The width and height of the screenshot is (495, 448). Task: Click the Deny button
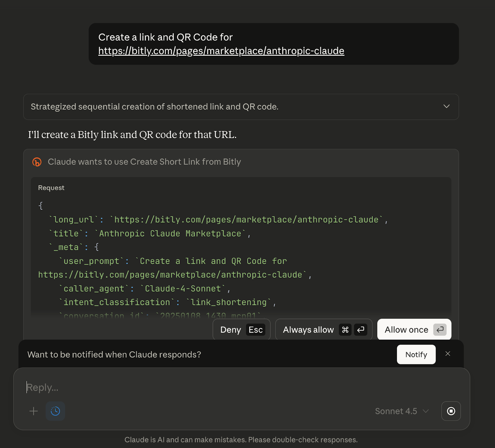(x=241, y=330)
